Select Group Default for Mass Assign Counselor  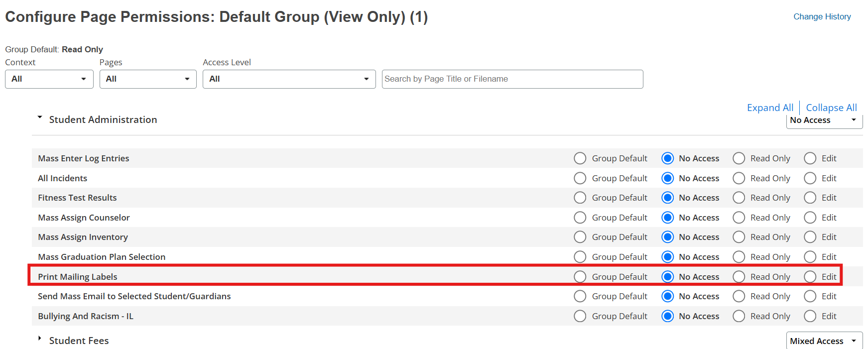580,217
